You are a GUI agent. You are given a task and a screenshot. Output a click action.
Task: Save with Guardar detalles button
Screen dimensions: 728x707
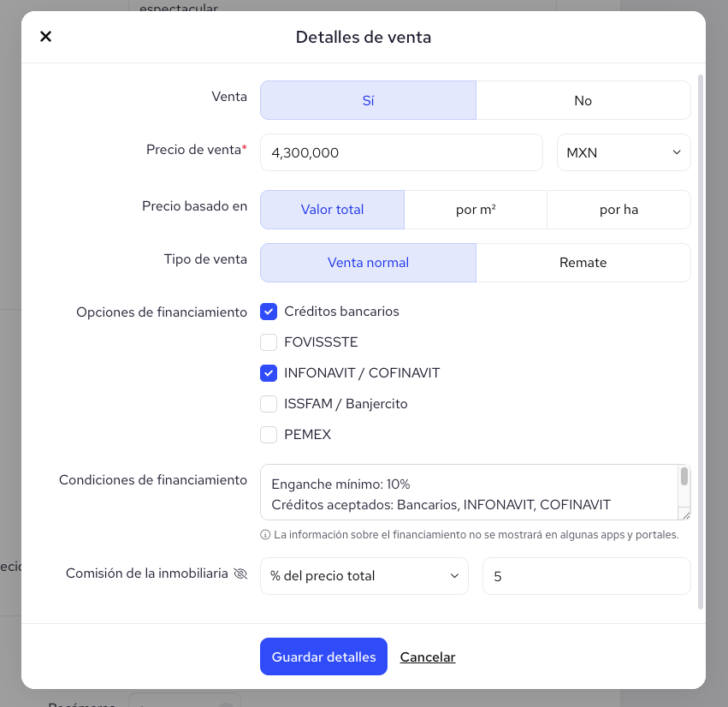(x=323, y=656)
